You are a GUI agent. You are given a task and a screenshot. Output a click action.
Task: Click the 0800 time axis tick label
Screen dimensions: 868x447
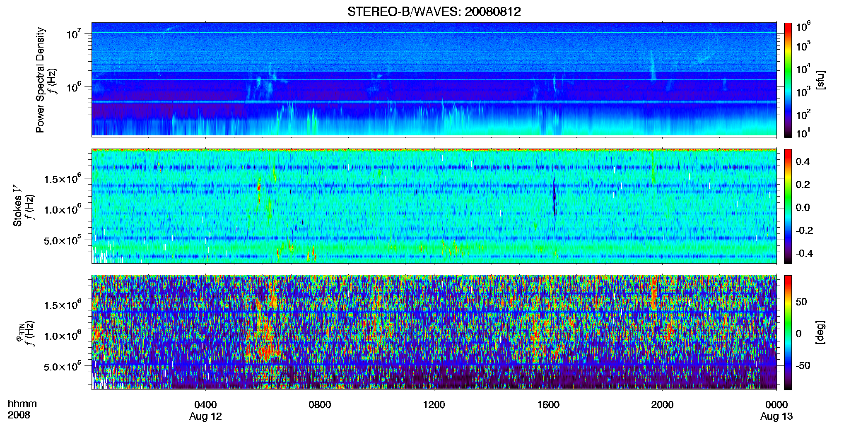[320, 404]
